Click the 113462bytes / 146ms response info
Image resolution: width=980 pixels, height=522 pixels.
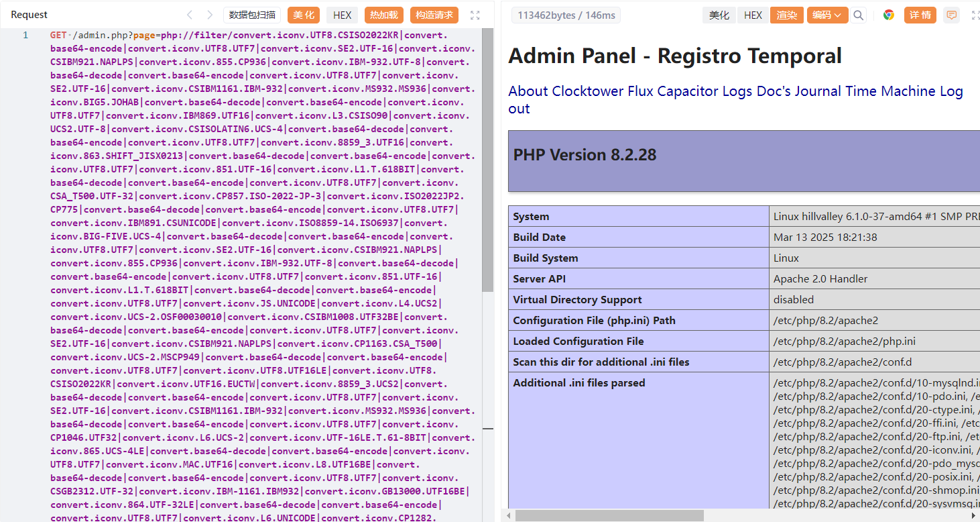(566, 15)
